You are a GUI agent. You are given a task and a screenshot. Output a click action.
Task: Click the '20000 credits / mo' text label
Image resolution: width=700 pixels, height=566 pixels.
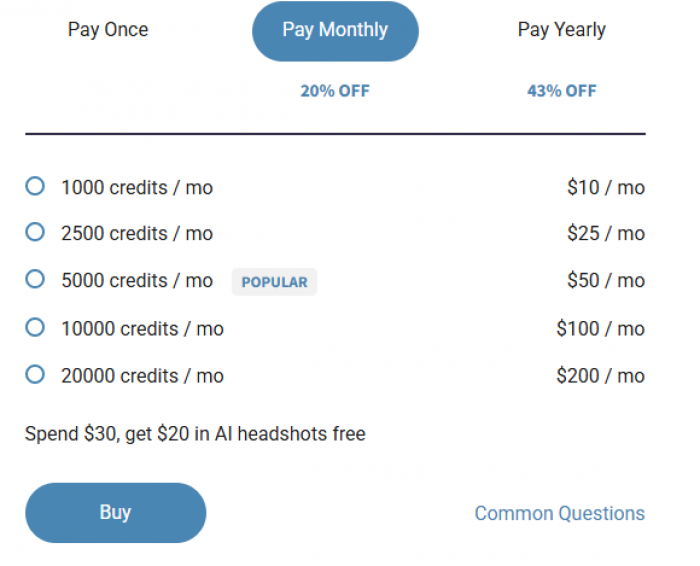click(x=142, y=376)
